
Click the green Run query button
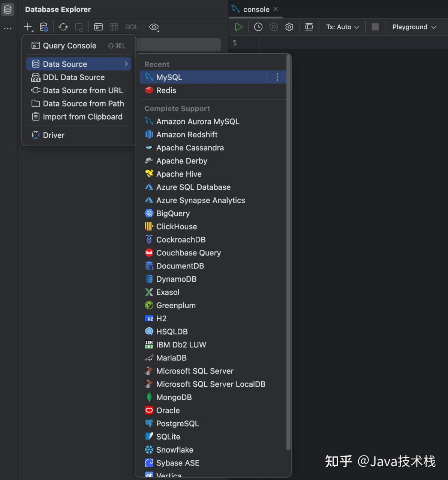click(238, 27)
